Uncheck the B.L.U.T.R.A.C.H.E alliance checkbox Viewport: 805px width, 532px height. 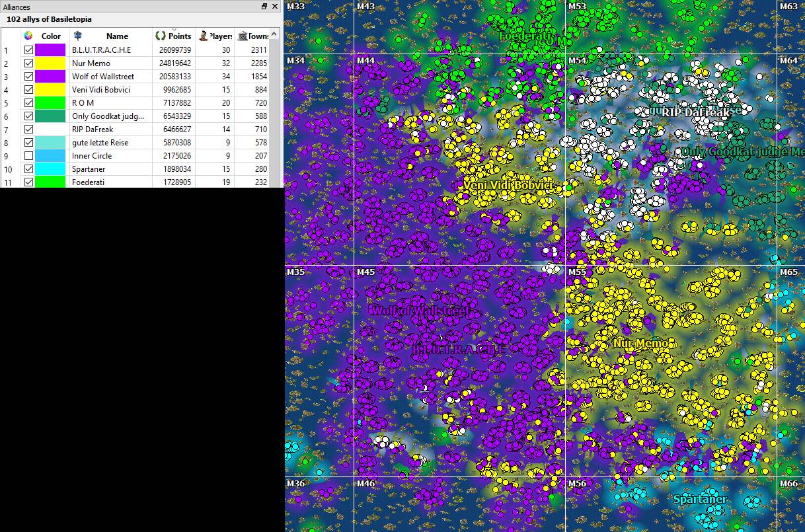tap(28, 50)
